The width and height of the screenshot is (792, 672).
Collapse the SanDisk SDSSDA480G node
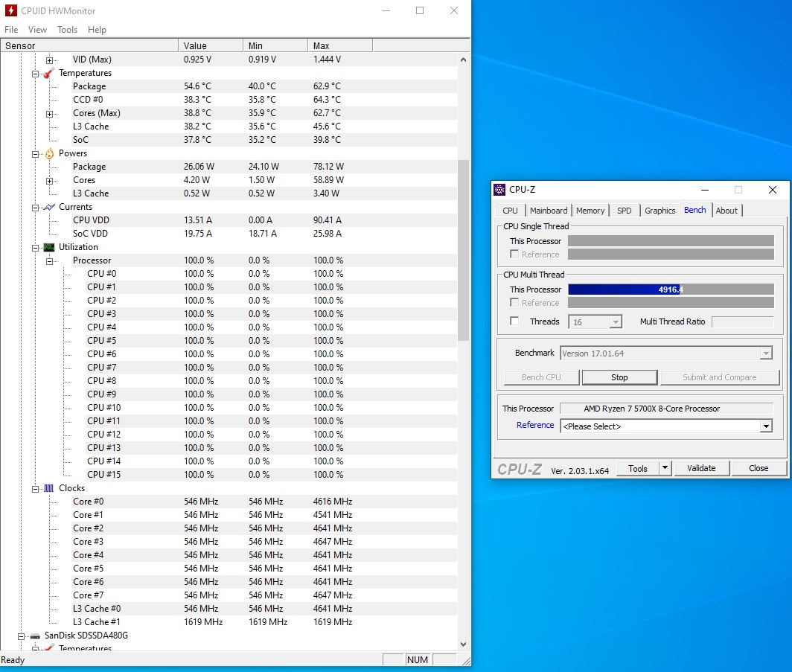21,636
